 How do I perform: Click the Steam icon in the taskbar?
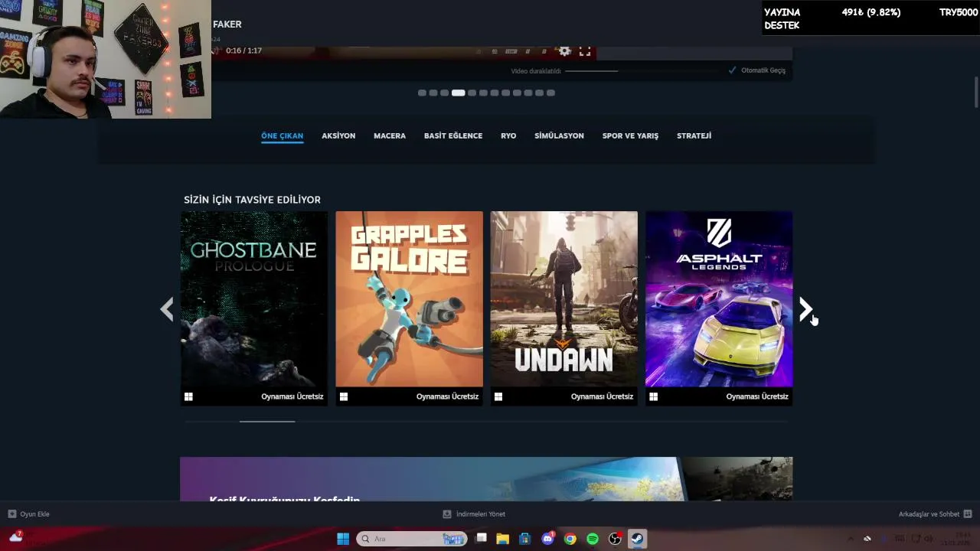[637, 539]
